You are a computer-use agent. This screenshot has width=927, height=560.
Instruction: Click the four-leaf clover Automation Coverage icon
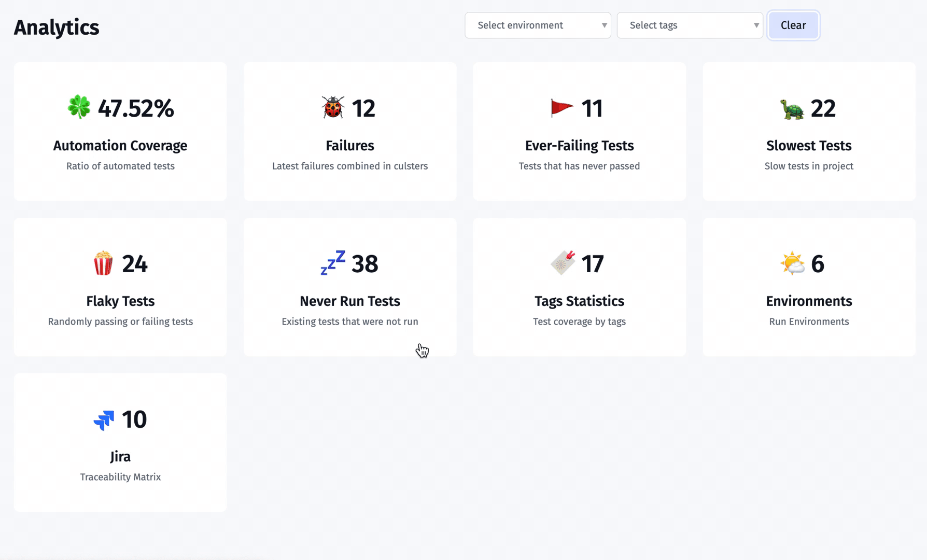[79, 107]
